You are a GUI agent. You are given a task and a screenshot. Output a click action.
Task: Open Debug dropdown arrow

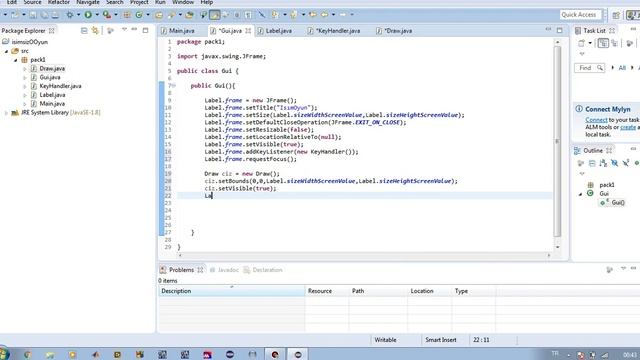pos(78,15)
